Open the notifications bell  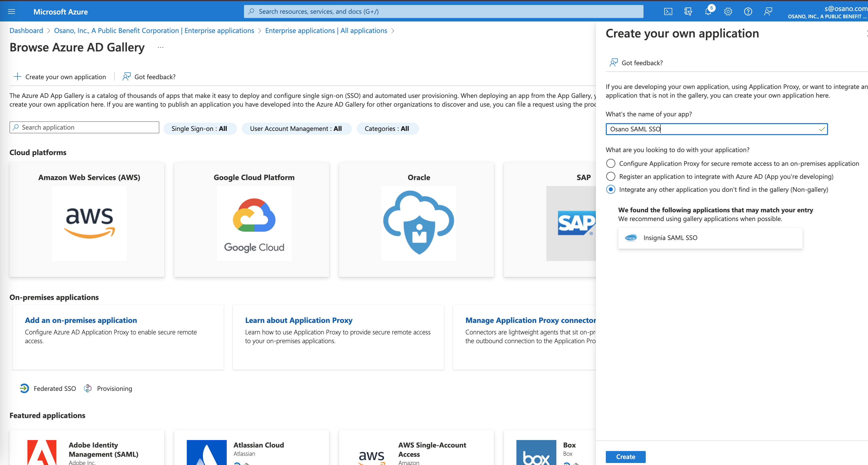click(708, 12)
